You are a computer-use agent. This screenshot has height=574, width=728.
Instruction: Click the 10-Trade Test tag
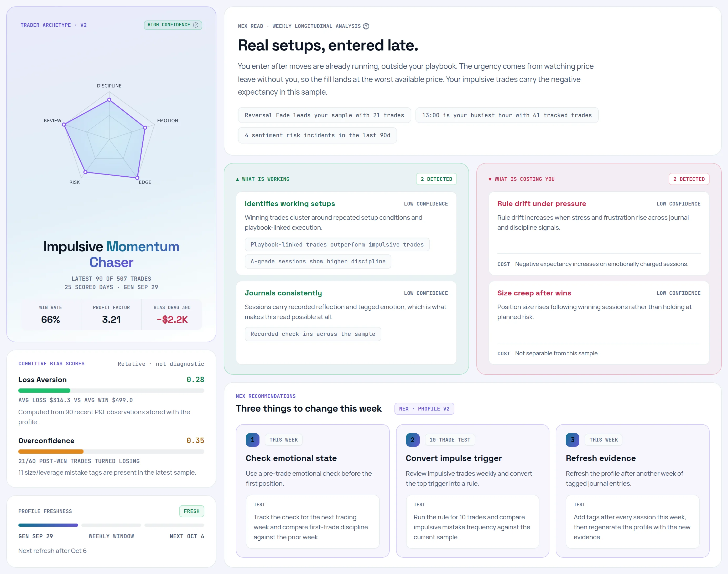click(x=450, y=440)
